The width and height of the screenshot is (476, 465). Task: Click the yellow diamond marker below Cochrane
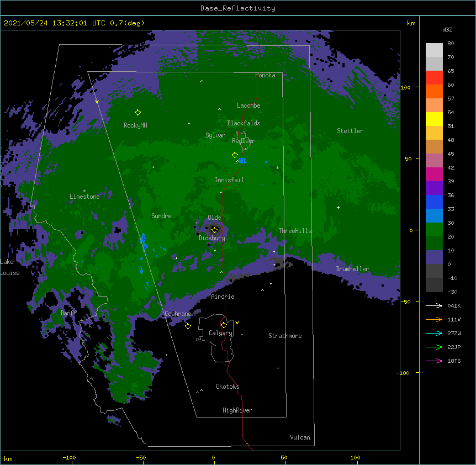[188, 326]
